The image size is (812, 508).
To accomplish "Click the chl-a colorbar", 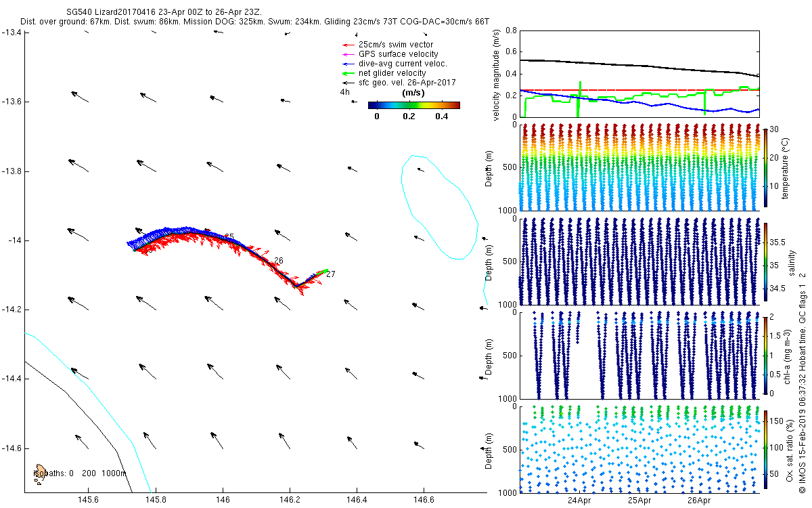I will coord(765,354).
